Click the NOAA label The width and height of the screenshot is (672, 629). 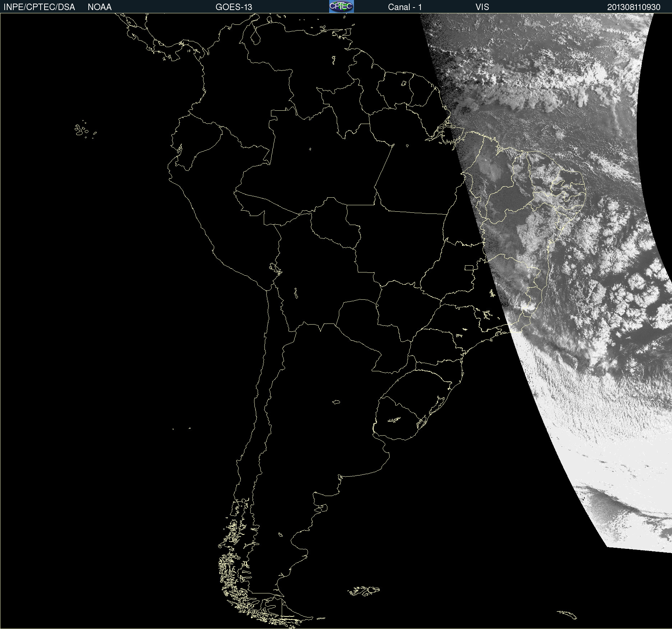pyautogui.click(x=100, y=7)
